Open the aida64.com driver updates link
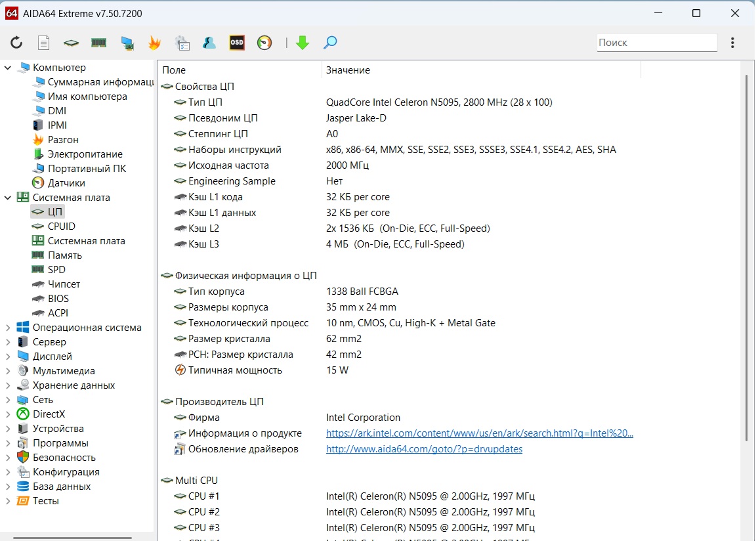This screenshot has width=756, height=541. pyautogui.click(x=424, y=449)
